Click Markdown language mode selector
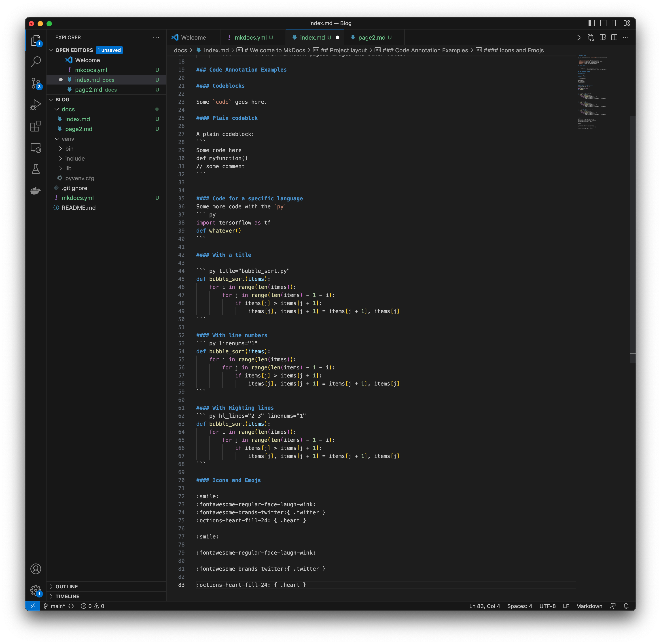Image resolution: width=661 pixels, height=644 pixels. [589, 606]
